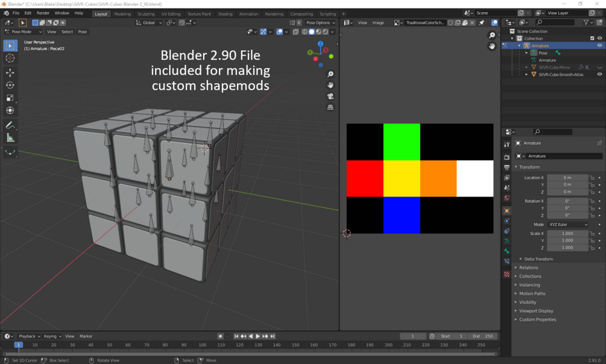Click the current frame marker at 1
606x364 pixels.
pyautogui.click(x=18, y=345)
